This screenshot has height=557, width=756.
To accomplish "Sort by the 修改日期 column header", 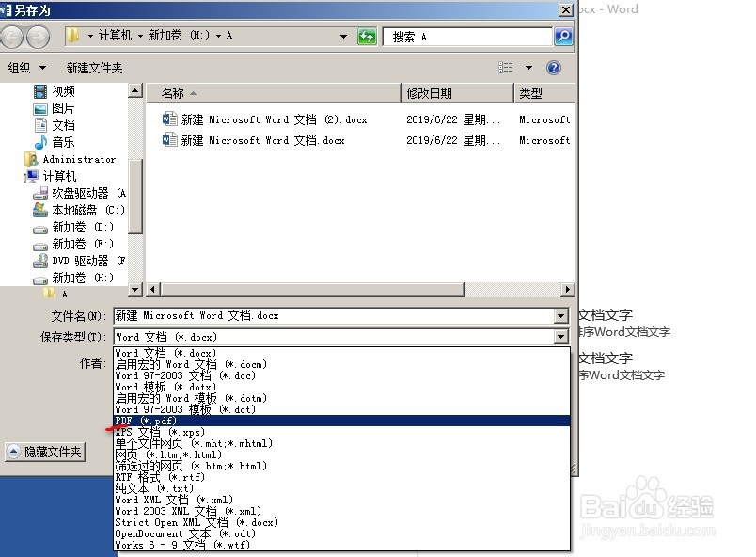I will [x=458, y=93].
